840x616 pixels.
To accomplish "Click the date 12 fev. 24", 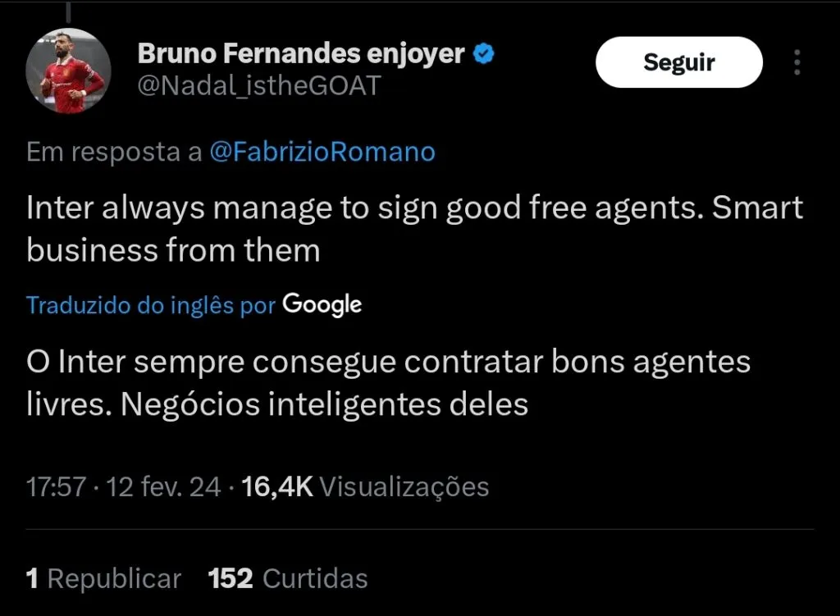I will (164, 487).
